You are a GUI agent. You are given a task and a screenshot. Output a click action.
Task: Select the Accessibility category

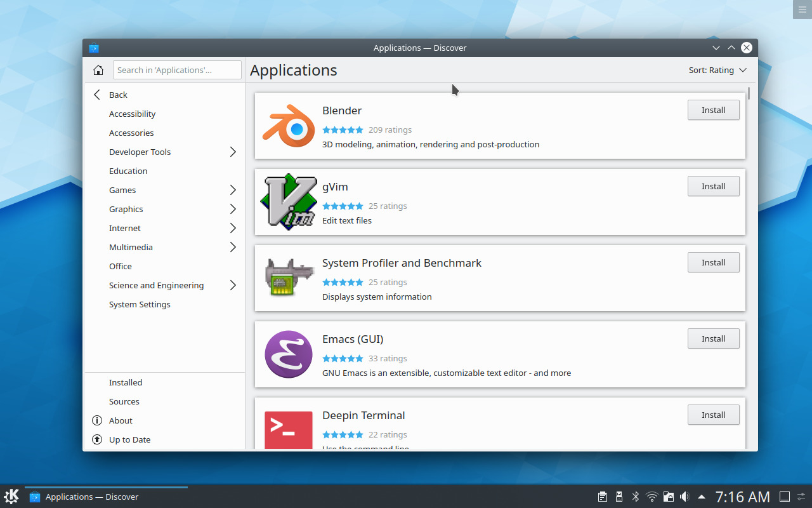click(132, 114)
